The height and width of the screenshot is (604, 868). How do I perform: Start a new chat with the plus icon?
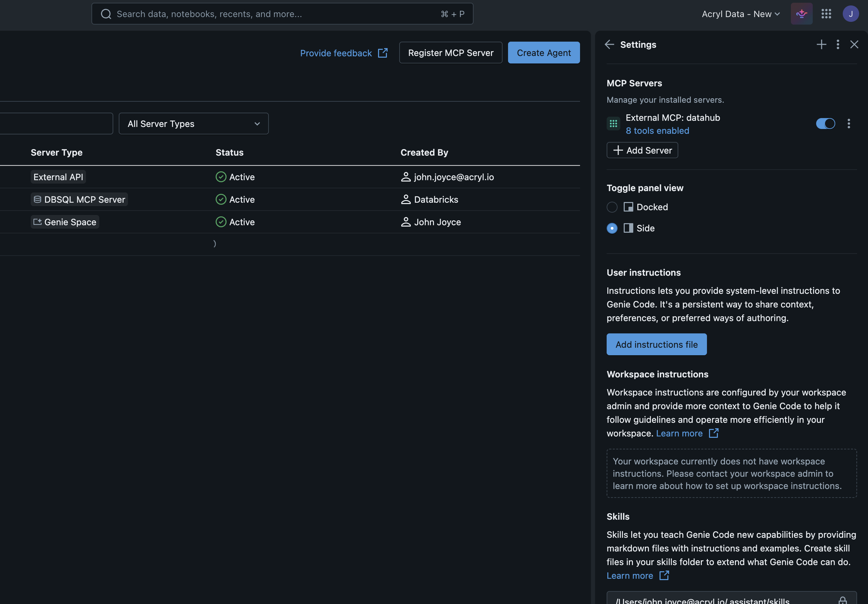[x=821, y=45]
